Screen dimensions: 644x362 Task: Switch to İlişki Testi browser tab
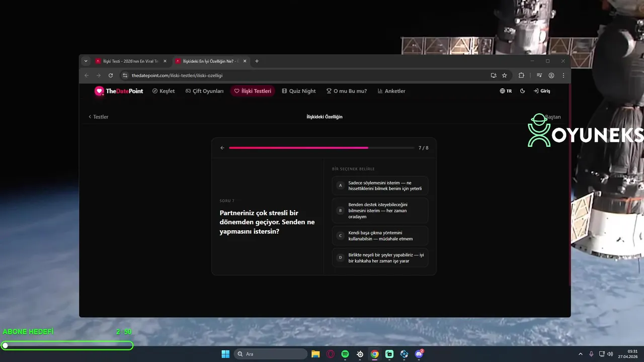(131, 61)
